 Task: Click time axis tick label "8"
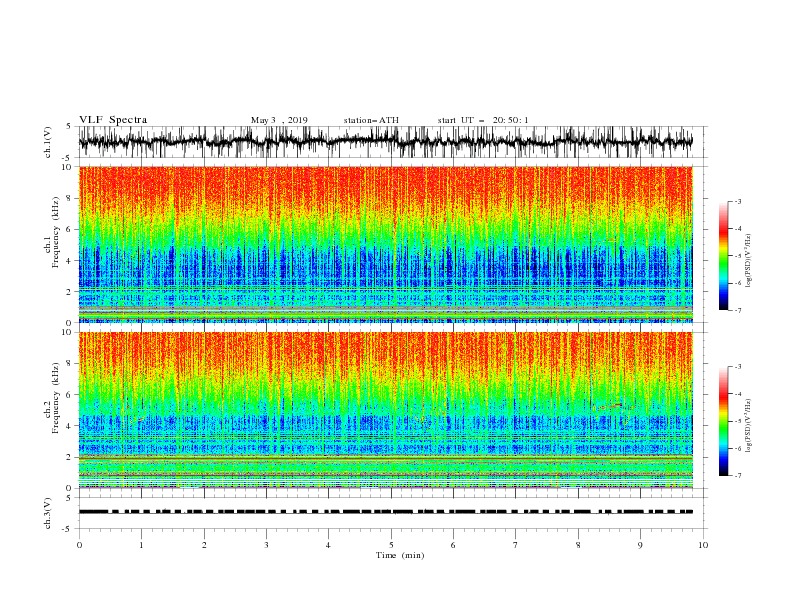578,545
